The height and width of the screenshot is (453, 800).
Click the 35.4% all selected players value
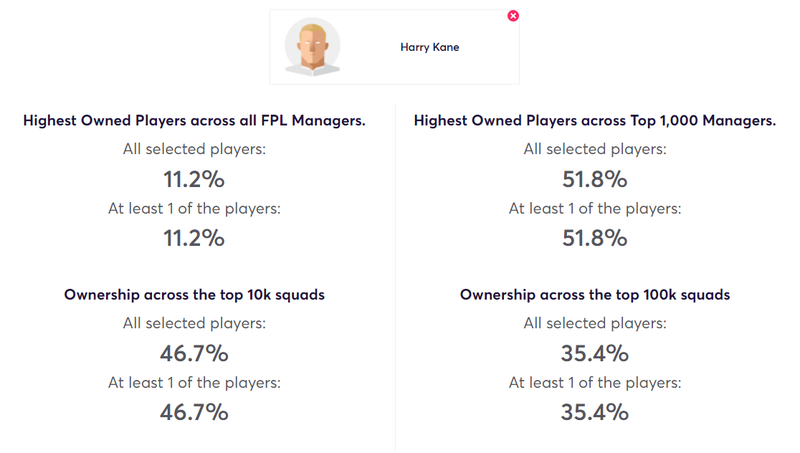[x=595, y=354]
